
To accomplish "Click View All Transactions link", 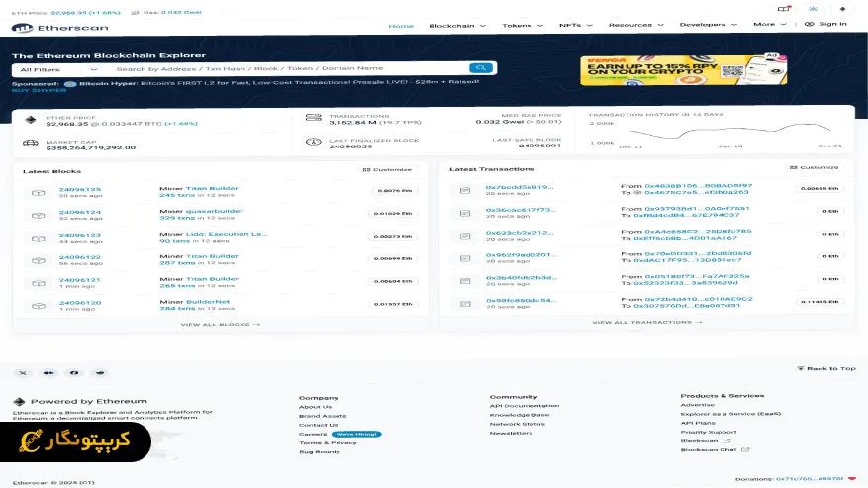I will [x=647, y=322].
